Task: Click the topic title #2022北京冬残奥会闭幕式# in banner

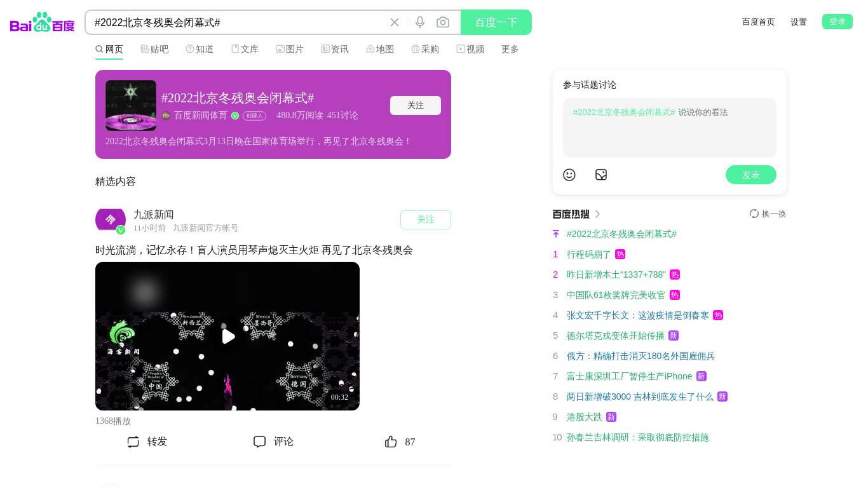Action: [238, 98]
